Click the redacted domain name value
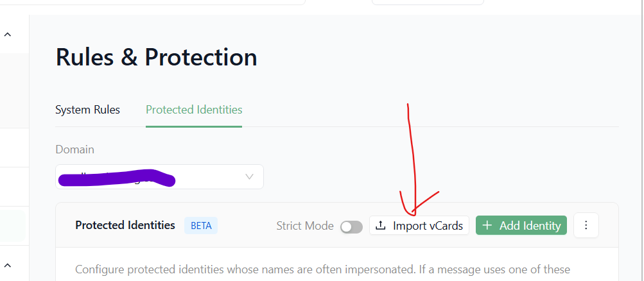 [x=117, y=179]
